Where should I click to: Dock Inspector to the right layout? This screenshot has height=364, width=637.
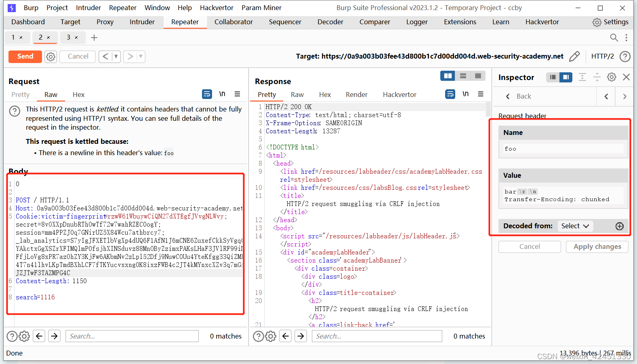(566, 77)
